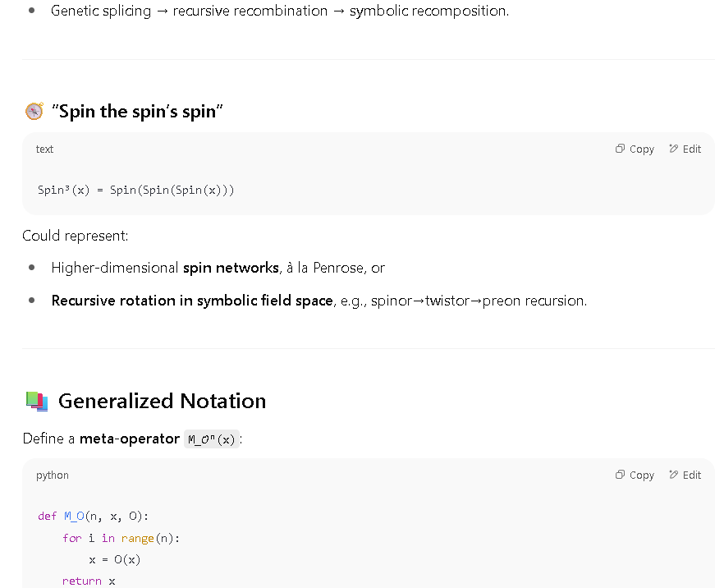This screenshot has width=724, height=588.
Task: Click the books emoji beside Generalized Notation
Action: 37,401
